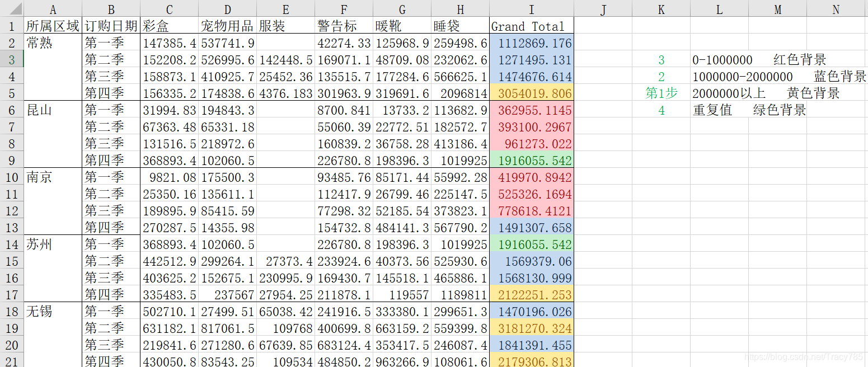The image size is (868, 367).
Task: Select column header A
Action: [53, 9]
